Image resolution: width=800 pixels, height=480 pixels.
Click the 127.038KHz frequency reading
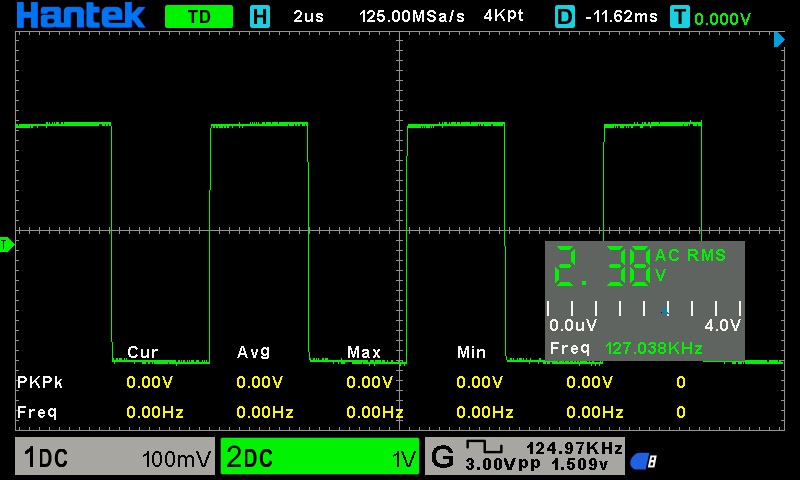coord(654,348)
